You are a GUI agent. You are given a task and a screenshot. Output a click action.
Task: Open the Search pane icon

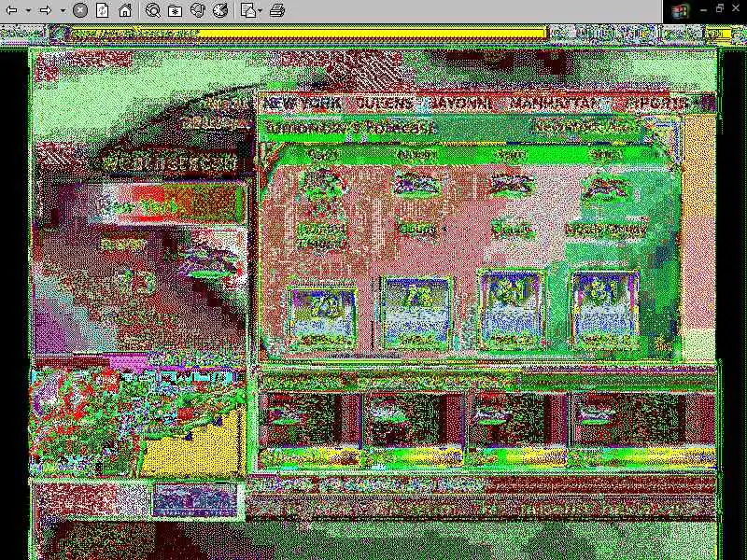click(152, 10)
